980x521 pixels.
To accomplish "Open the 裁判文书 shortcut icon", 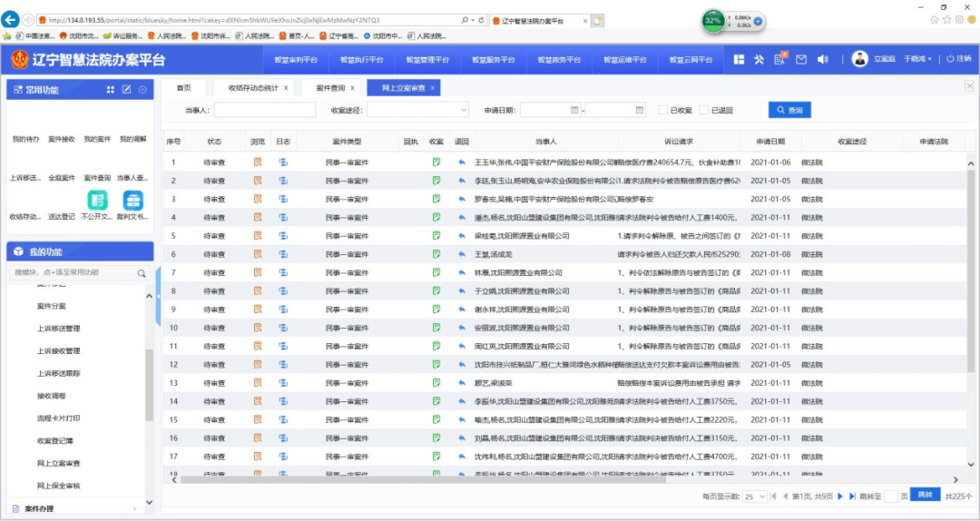I will 132,201.
